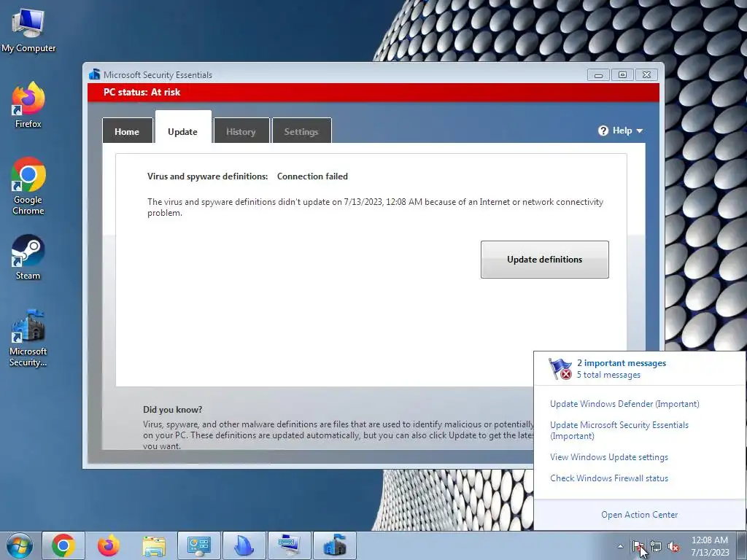Viewport: 747px width, 560px height.
Task: Show hidden system tray icons
Action: pos(620,546)
